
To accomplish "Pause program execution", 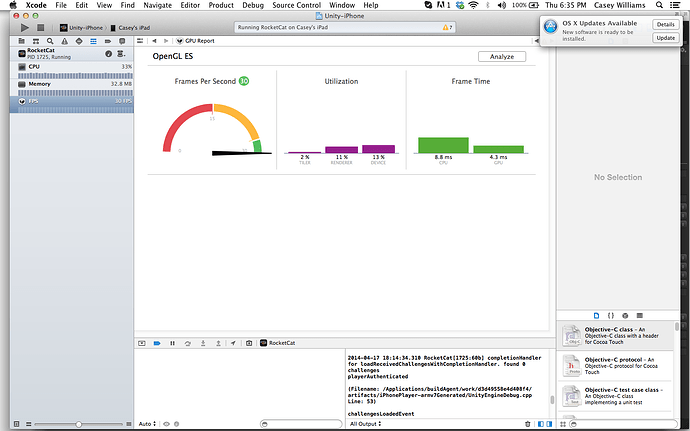I will 172,343.
